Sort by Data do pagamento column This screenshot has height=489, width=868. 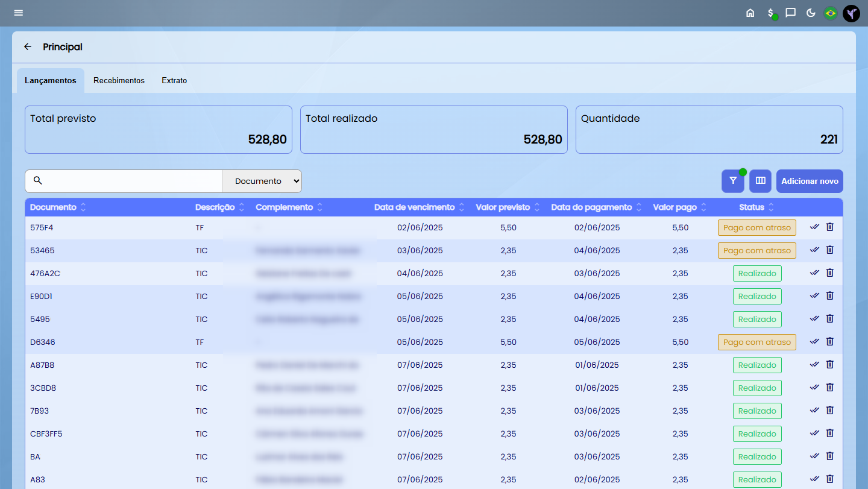(597, 207)
